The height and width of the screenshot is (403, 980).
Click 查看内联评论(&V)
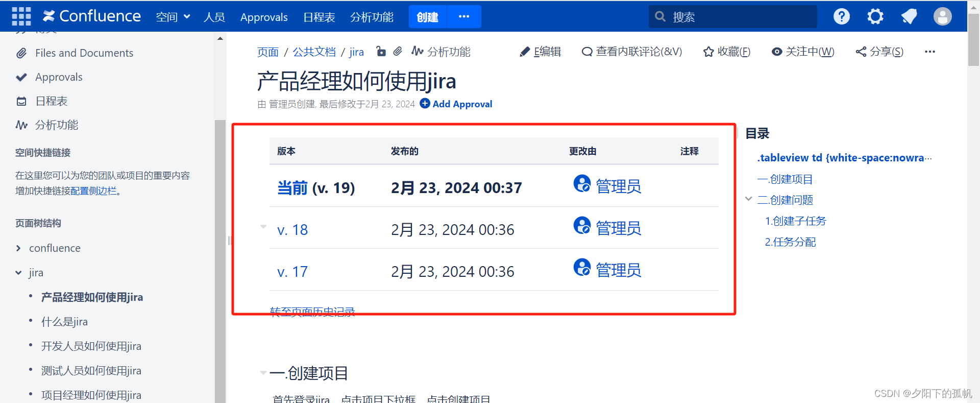632,52
